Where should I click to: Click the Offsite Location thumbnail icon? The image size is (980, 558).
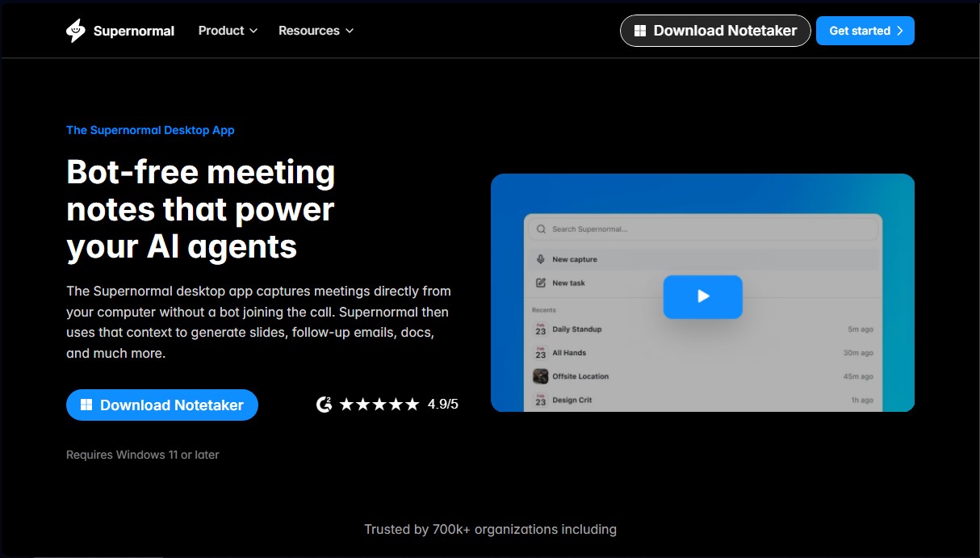coord(541,376)
